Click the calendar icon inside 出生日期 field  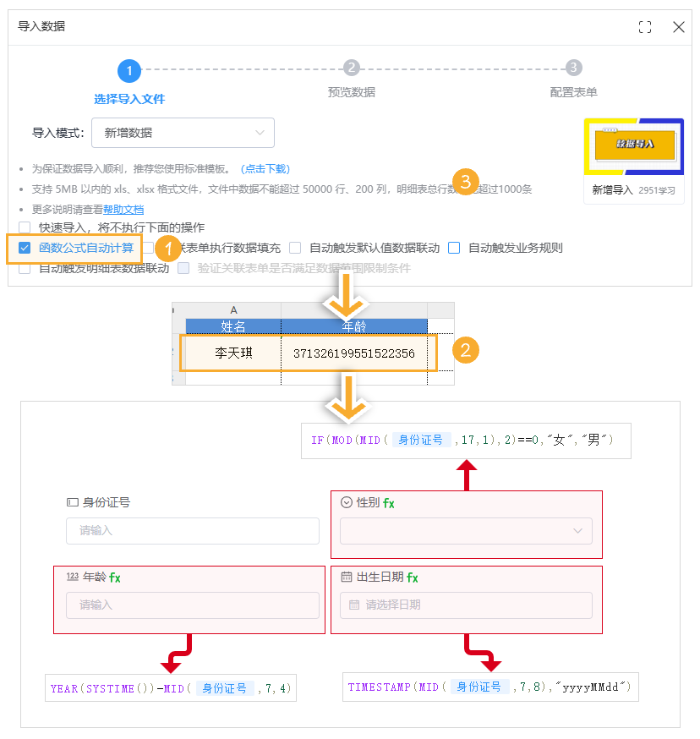(353, 605)
